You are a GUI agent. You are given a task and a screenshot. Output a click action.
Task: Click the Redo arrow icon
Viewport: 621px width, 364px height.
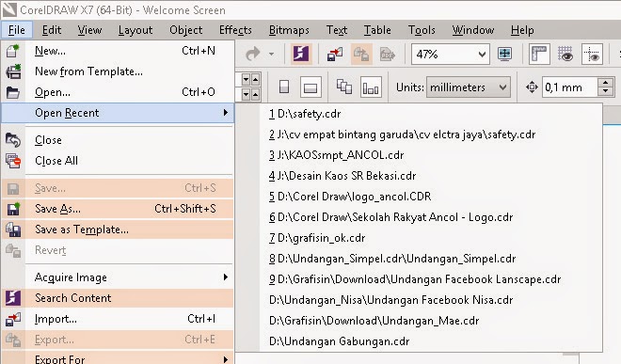253,54
